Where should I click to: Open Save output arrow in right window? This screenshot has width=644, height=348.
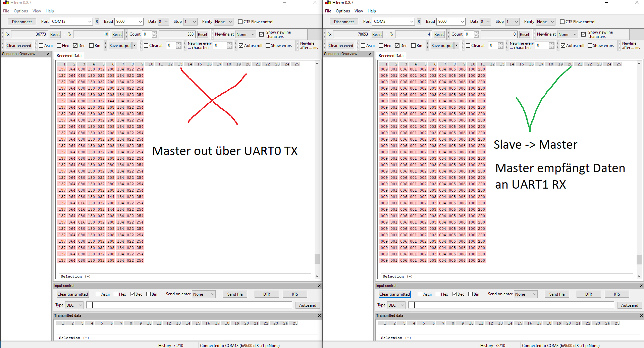coord(457,46)
